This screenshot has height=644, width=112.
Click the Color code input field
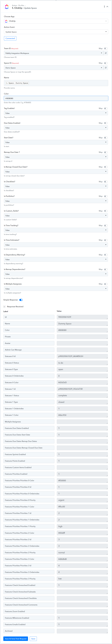tap(56, 98)
